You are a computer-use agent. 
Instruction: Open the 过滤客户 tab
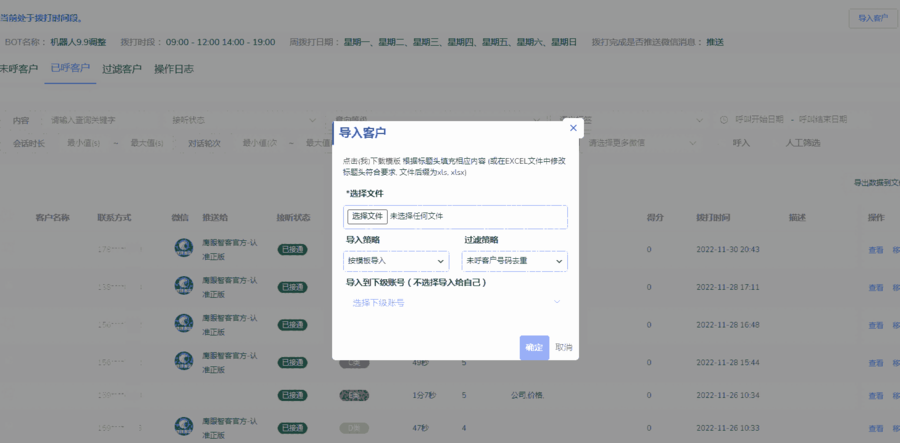click(x=122, y=69)
